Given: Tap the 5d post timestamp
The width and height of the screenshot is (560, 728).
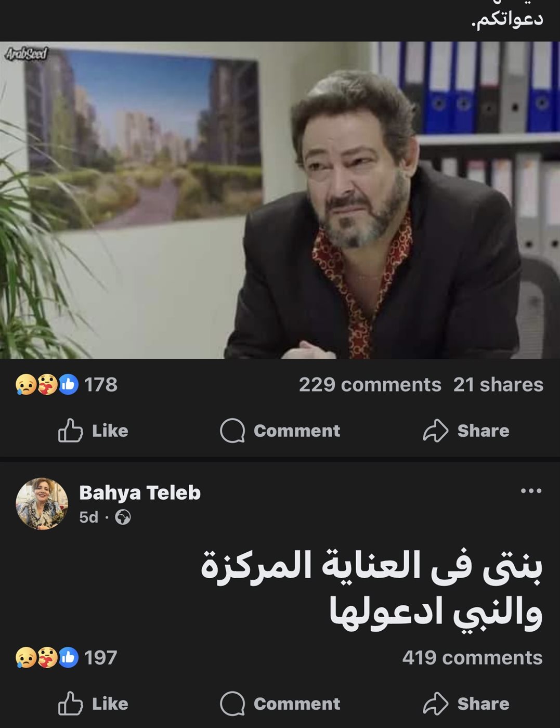Looking at the screenshot, I should pyautogui.click(x=88, y=517).
